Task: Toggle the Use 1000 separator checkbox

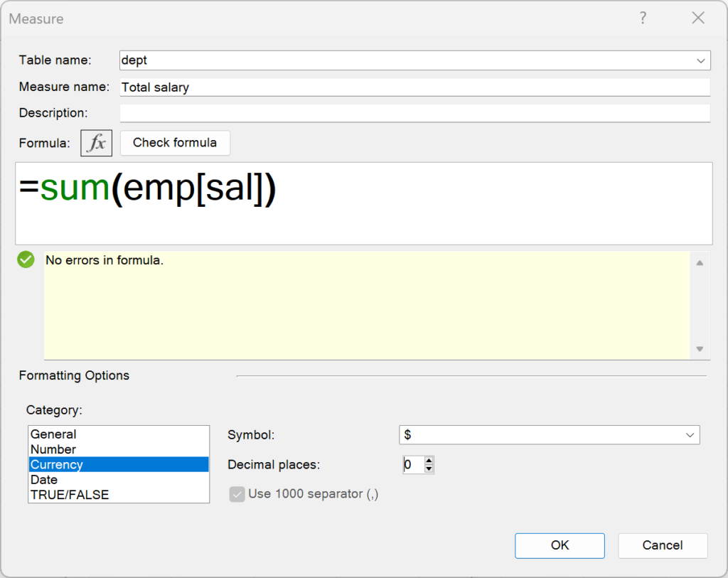Action: pos(237,494)
